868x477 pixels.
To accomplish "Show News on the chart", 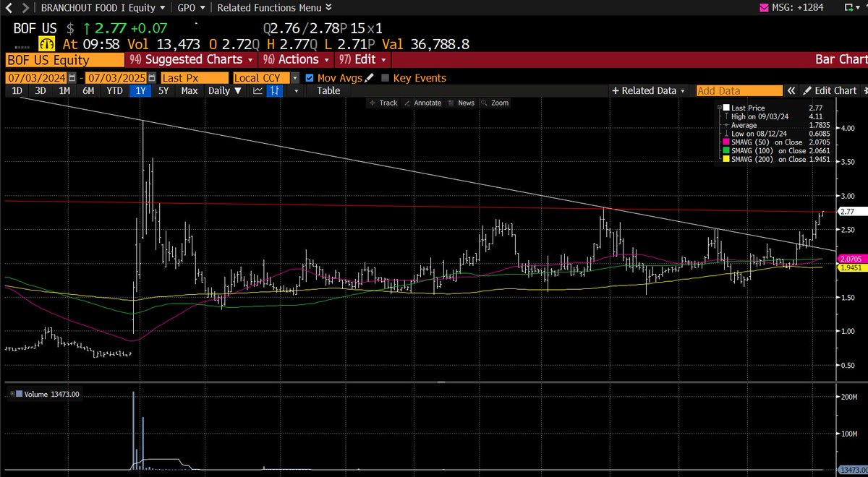I will 461,103.
